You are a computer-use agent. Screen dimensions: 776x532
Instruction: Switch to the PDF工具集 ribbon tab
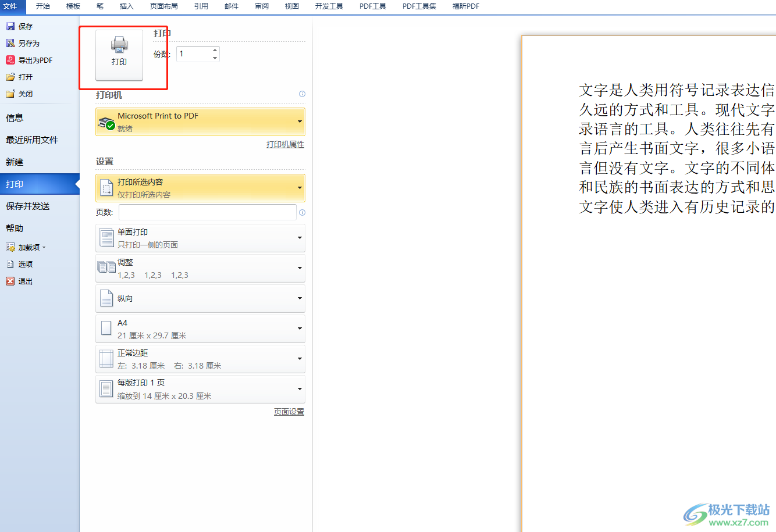(x=419, y=6)
